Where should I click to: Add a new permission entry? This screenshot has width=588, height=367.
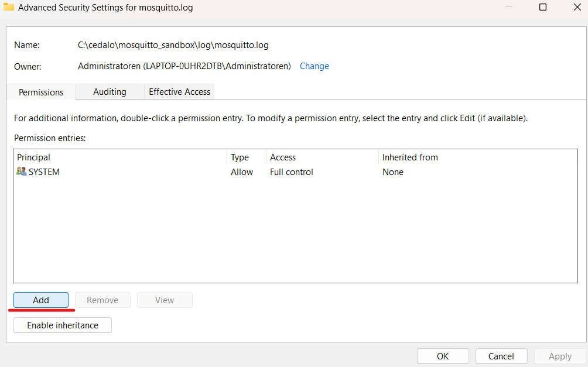click(40, 300)
